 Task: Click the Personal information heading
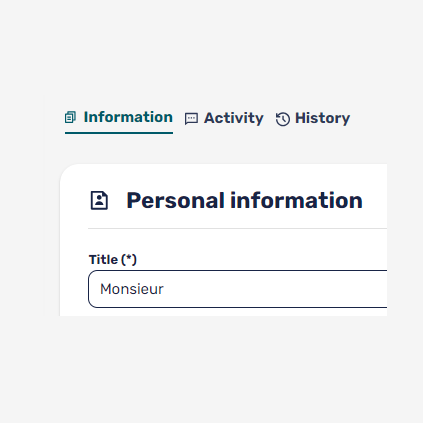tap(244, 200)
